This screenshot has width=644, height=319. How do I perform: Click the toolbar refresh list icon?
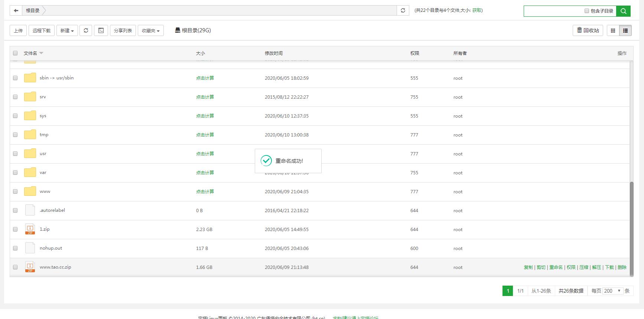(x=86, y=30)
